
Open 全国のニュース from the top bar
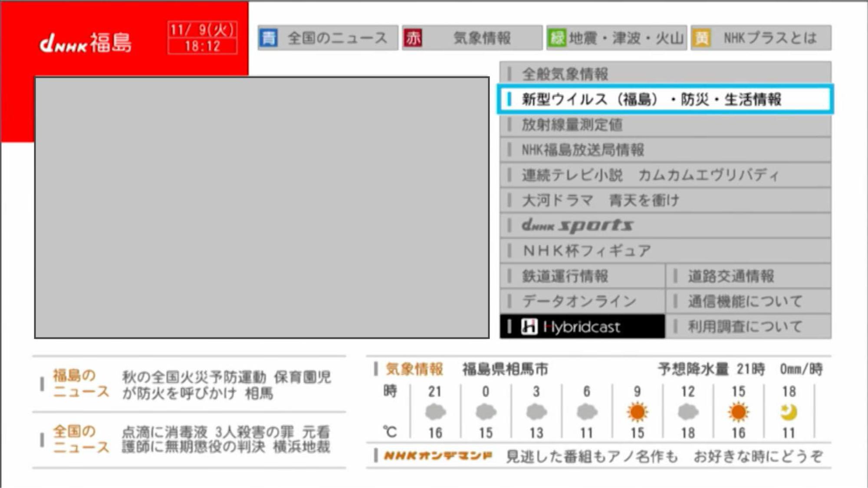pos(337,38)
